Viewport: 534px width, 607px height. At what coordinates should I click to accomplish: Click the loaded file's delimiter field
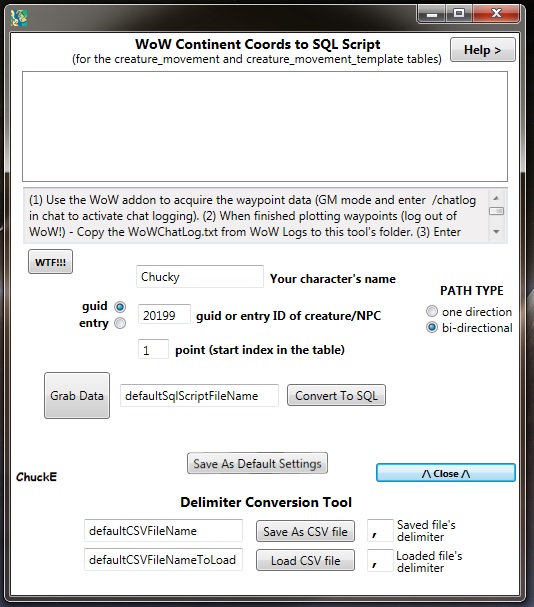point(380,560)
